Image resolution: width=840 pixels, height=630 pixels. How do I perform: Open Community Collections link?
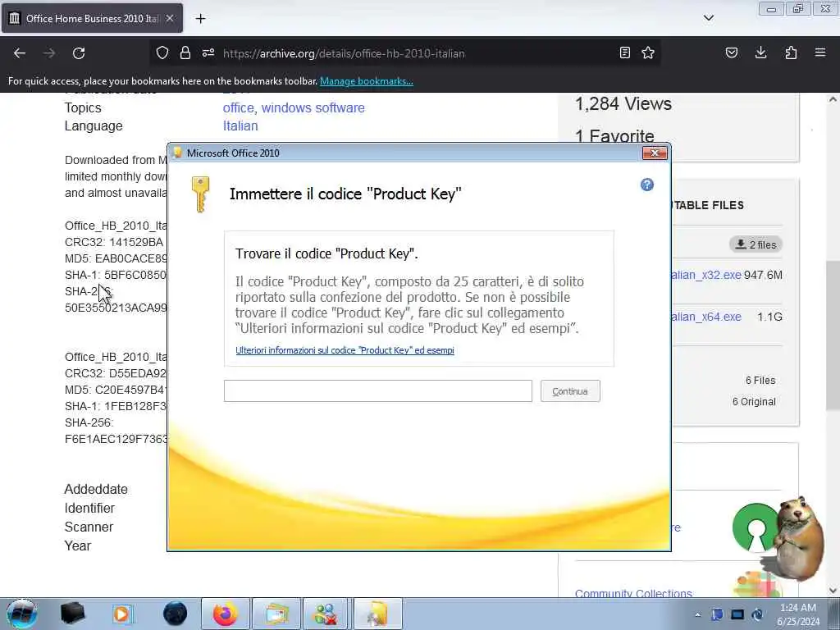click(x=633, y=593)
